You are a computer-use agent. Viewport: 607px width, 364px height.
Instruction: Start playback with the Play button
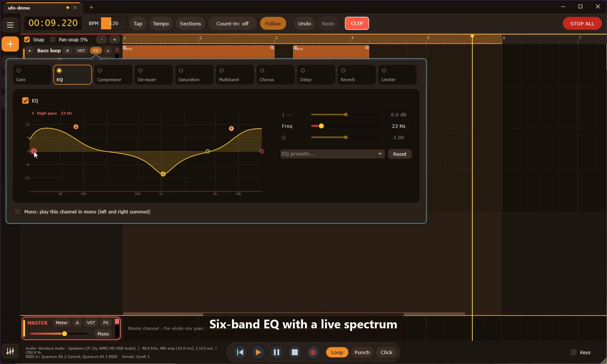pos(258,352)
